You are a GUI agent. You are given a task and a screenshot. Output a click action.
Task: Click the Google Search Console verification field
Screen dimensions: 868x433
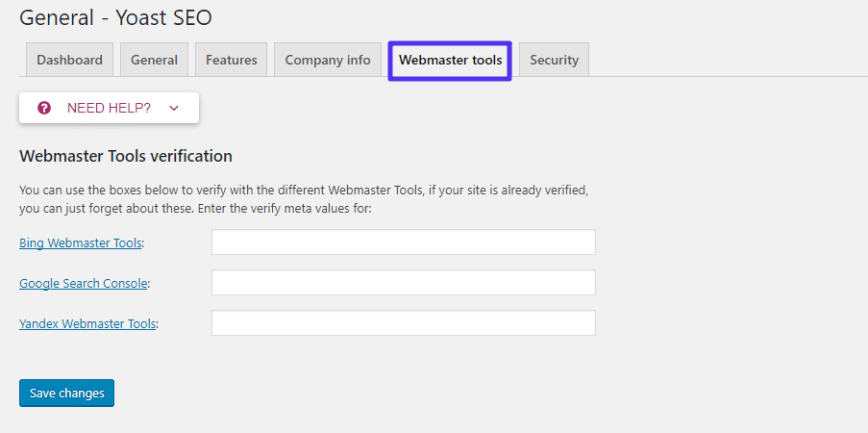click(x=404, y=283)
